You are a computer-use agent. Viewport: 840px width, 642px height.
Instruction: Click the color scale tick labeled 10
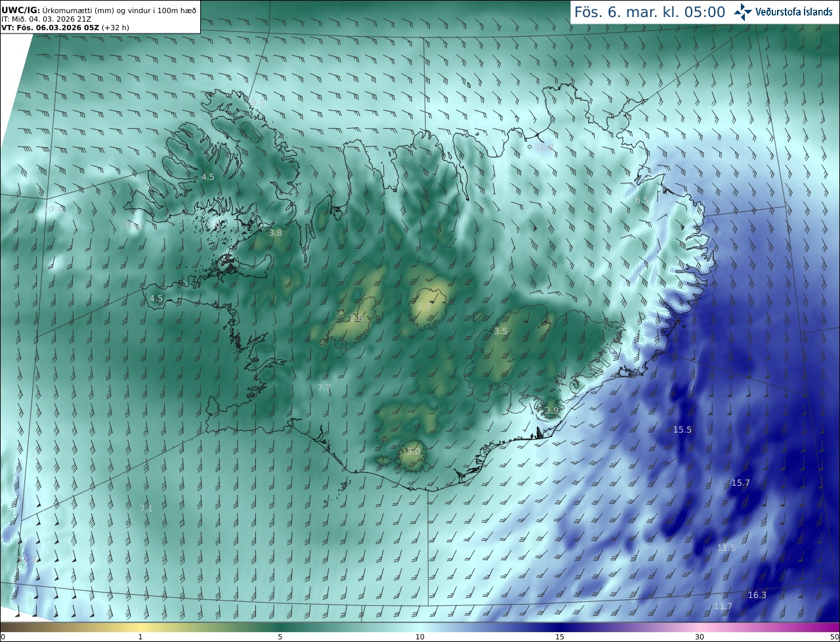420,637
